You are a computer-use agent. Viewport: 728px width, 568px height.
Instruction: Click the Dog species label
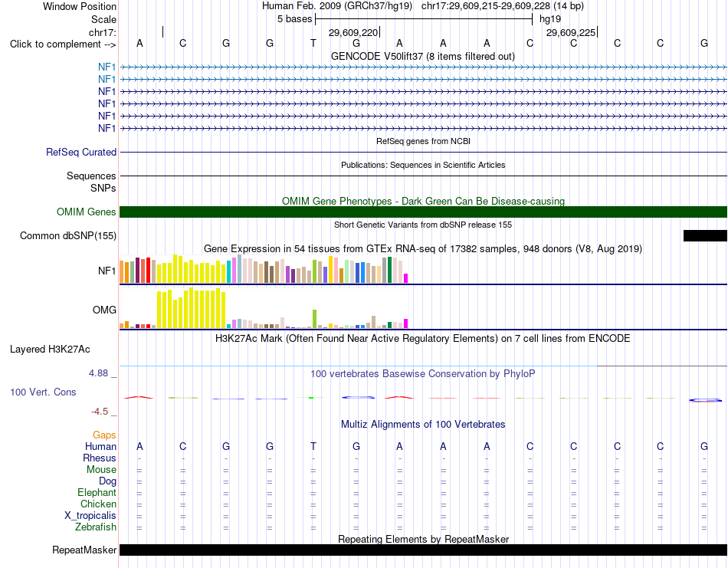108,481
